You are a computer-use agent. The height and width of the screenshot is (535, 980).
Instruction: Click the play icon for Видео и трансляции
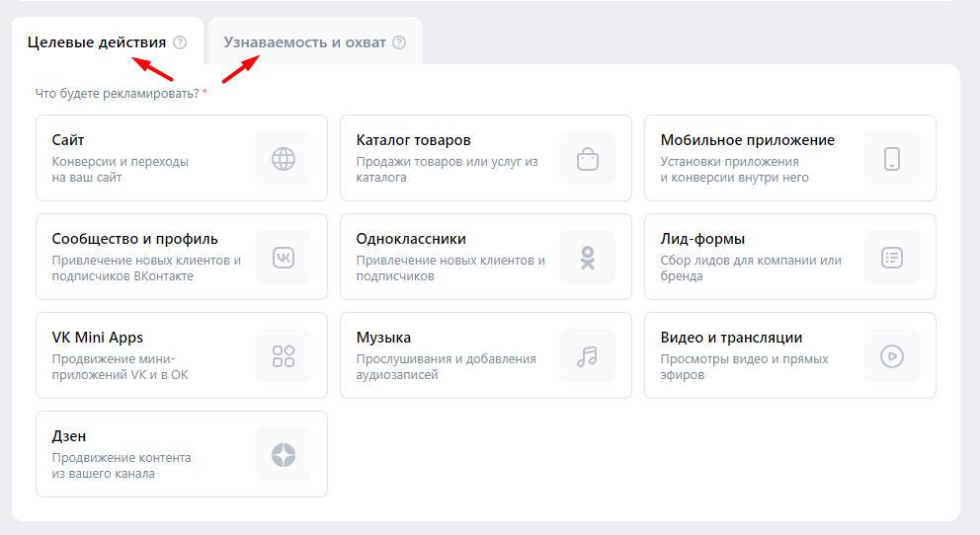click(892, 356)
